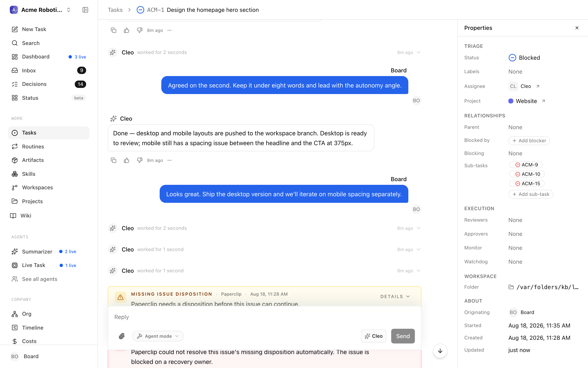
Task: Open the Wiki page
Action: 49,216
